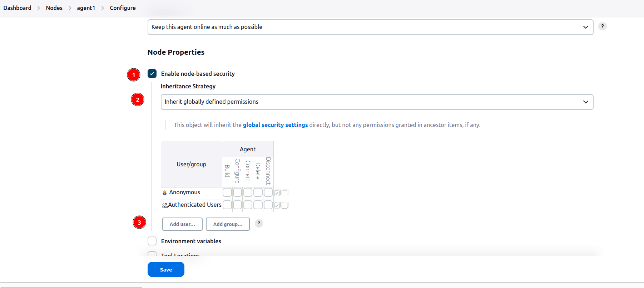Open help for the availability dropdown
The height and width of the screenshot is (288, 644).
click(x=603, y=26)
